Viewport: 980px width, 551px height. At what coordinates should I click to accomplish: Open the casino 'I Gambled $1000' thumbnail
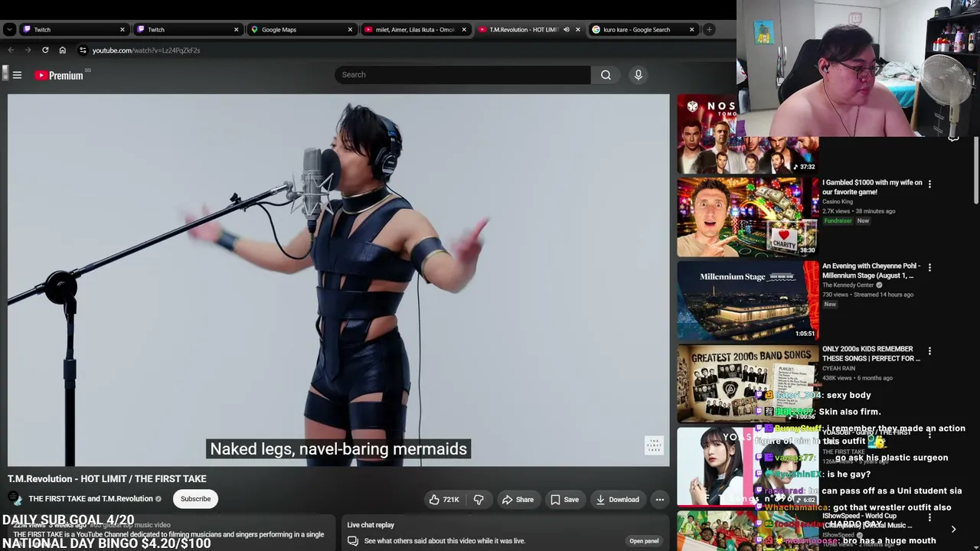click(748, 217)
